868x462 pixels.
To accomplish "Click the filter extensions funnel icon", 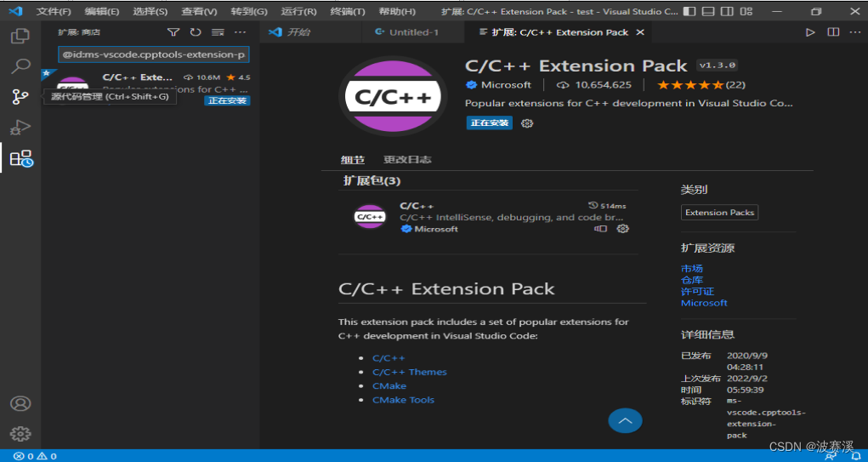I will (x=173, y=32).
